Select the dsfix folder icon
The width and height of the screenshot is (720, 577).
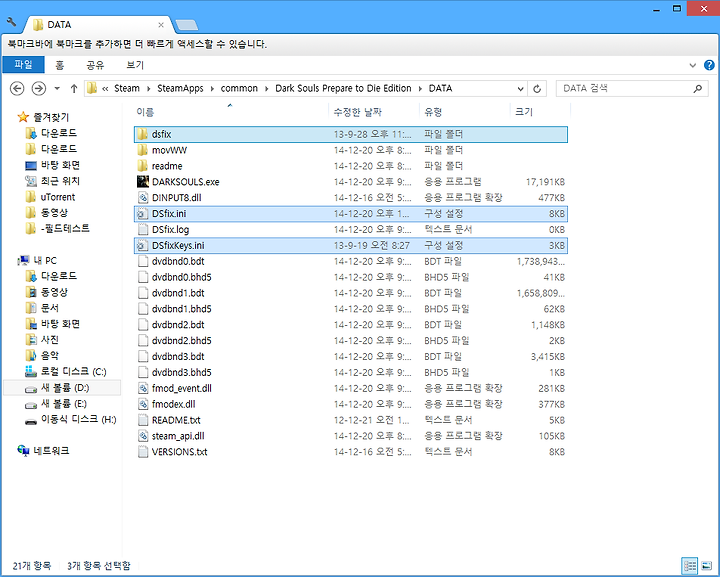coord(142,134)
